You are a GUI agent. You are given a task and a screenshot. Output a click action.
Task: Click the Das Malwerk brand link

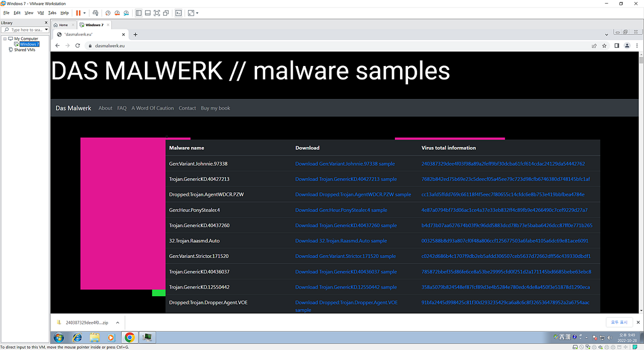point(73,108)
